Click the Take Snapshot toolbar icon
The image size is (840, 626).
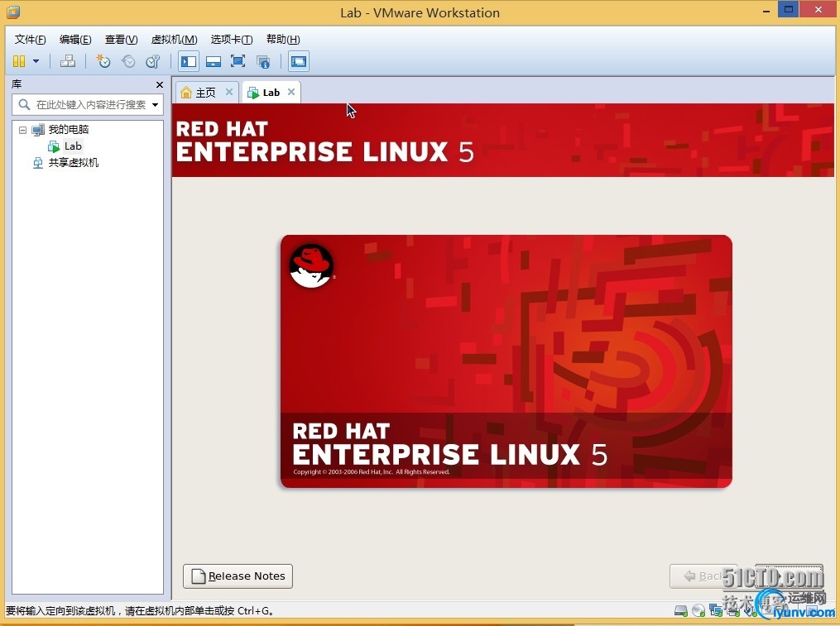point(103,61)
